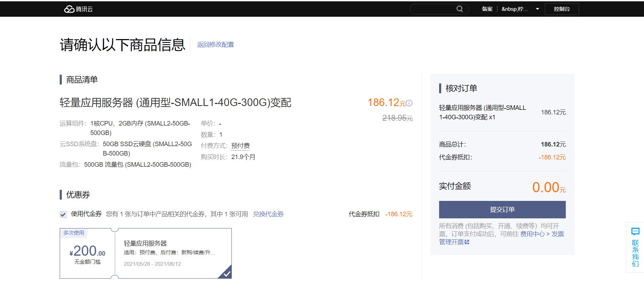644x301 pixels.
Task: Click the 预付费 payment method text
Action: click(240, 146)
